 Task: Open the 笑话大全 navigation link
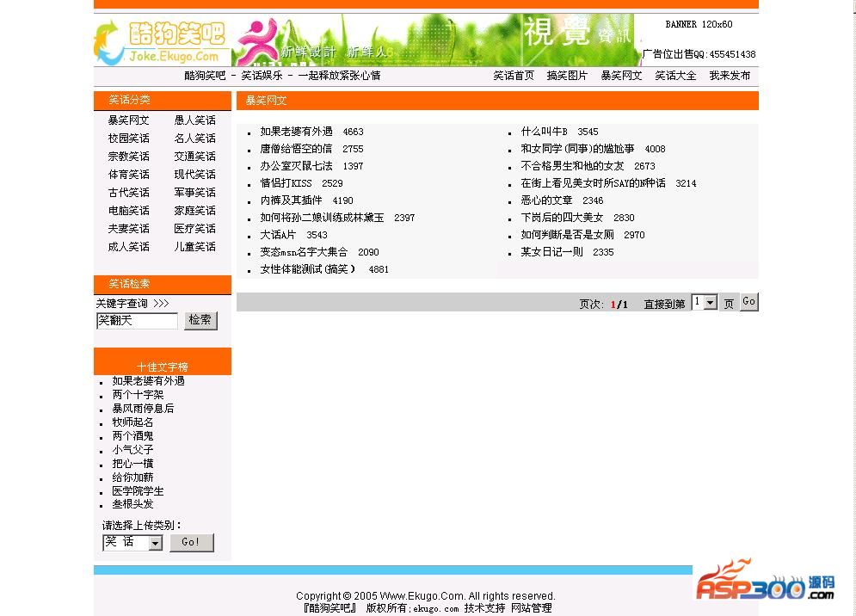(675, 76)
